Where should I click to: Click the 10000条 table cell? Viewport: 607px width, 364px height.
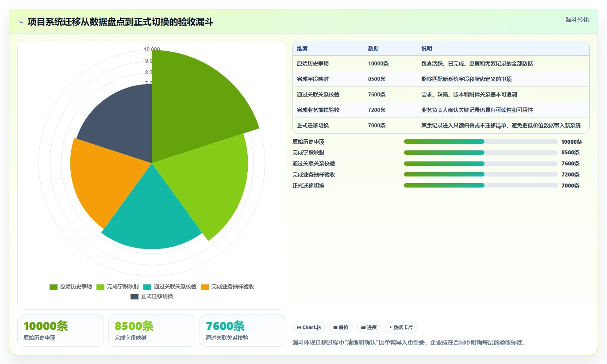(x=378, y=64)
